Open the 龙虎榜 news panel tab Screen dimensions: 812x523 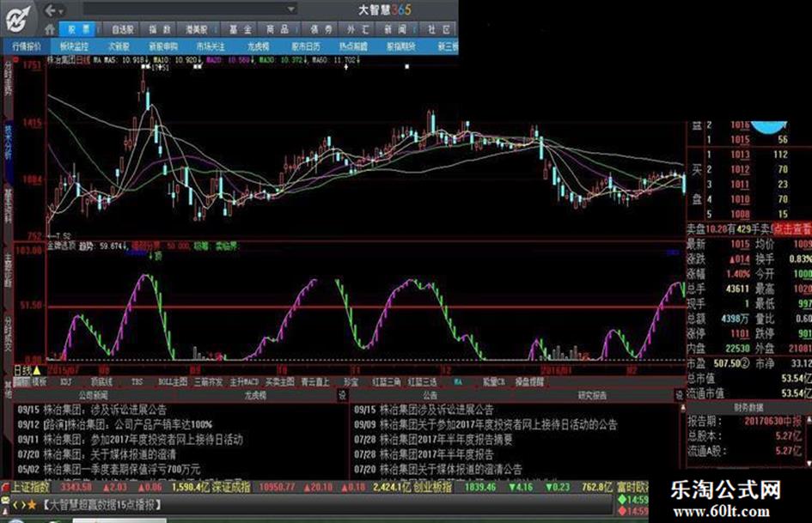[x=255, y=396]
